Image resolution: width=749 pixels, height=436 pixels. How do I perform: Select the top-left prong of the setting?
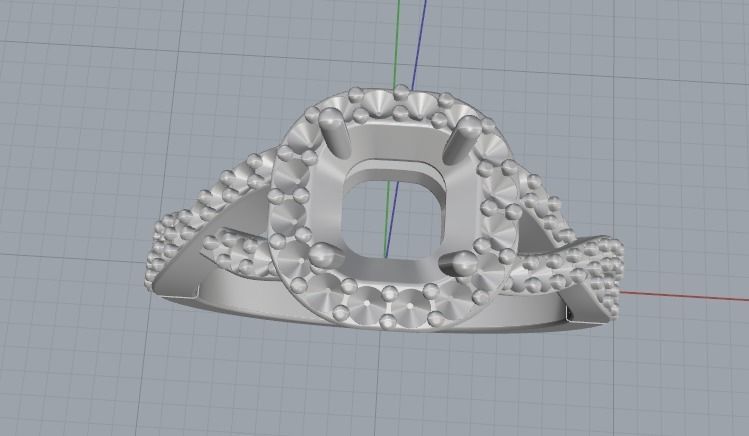(335, 131)
